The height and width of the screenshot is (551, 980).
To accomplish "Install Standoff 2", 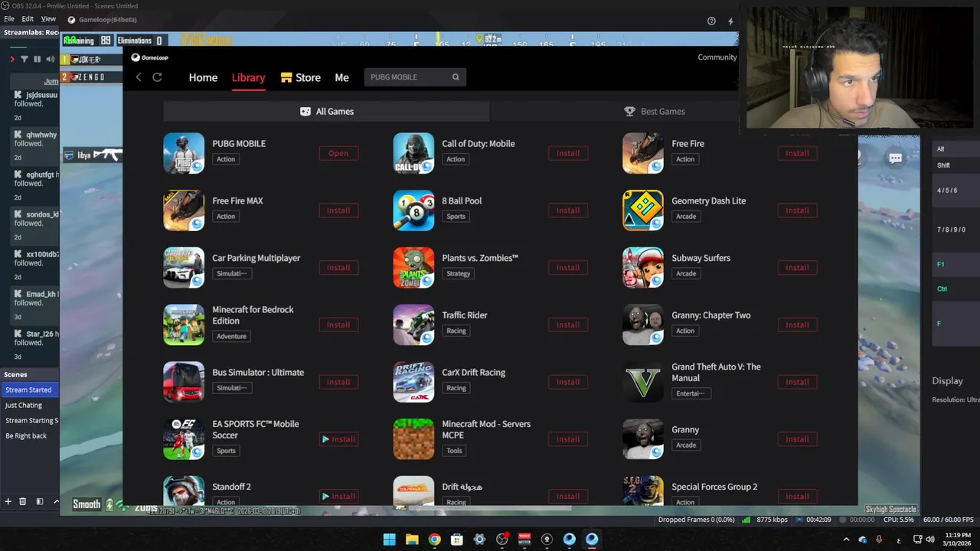I will [x=338, y=496].
